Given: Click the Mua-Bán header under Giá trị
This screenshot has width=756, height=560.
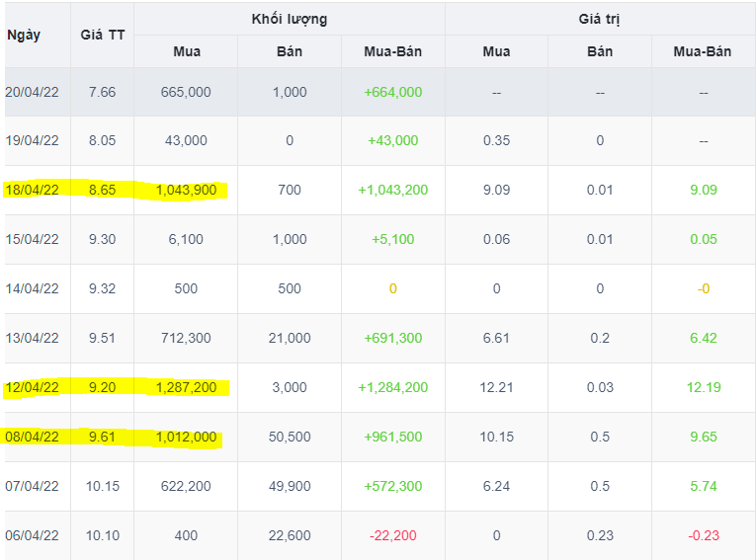Looking at the screenshot, I should click(703, 51).
